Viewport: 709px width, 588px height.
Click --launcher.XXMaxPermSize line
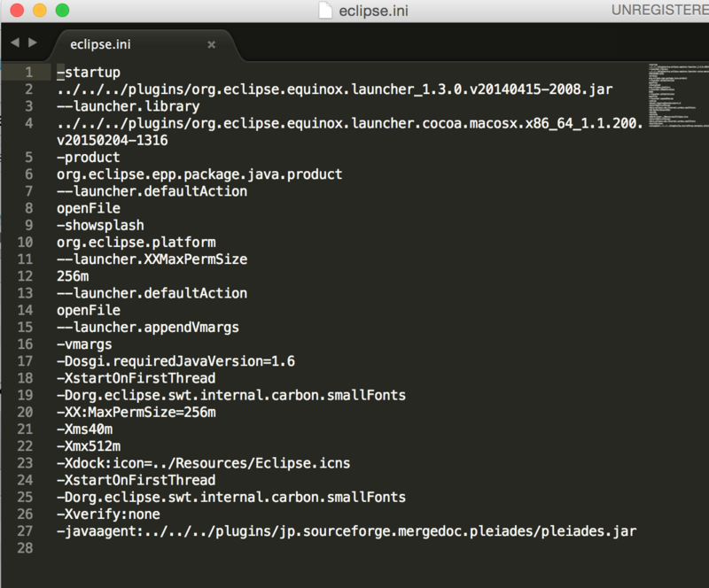pos(152,259)
